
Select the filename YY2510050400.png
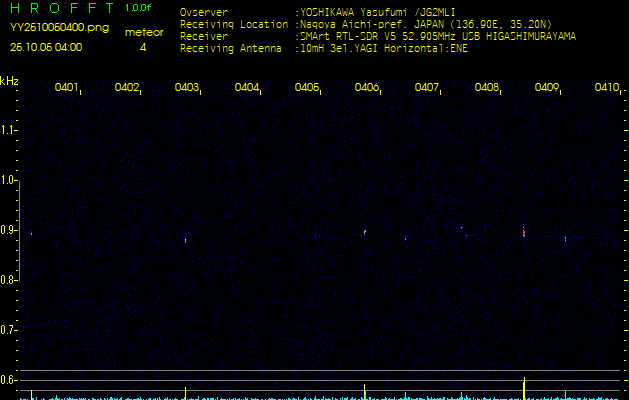pos(59,28)
